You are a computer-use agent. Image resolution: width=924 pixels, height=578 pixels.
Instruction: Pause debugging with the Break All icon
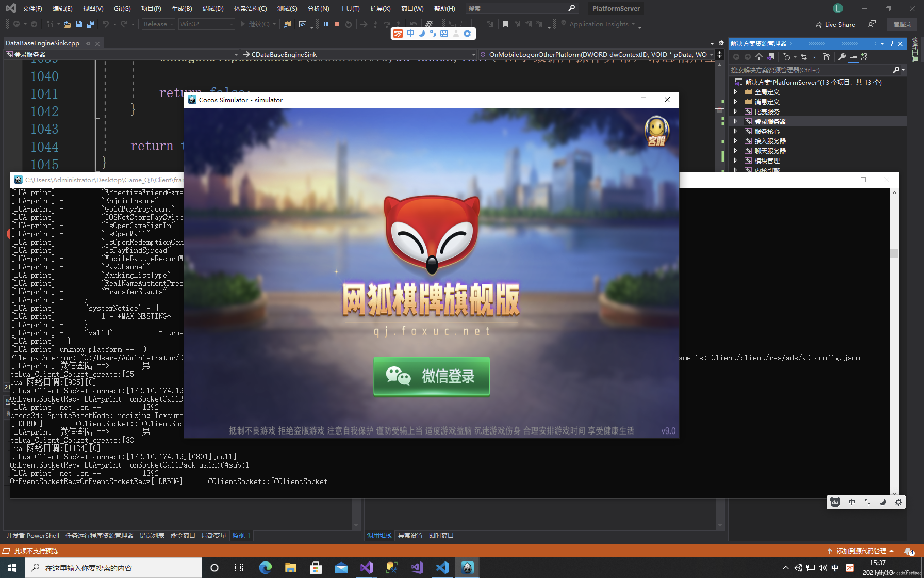[x=326, y=24]
